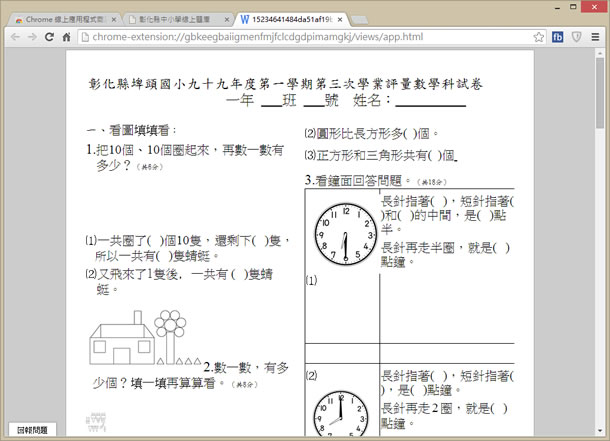Click the chrome-extension address bar
This screenshot has width=610, height=441.
coord(300,37)
